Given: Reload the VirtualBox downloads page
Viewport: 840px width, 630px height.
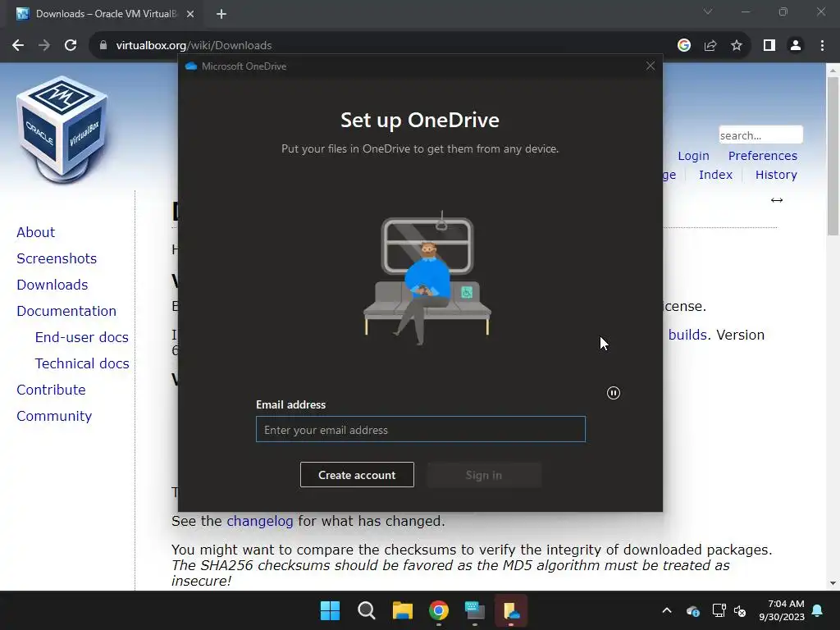Looking at the screenshot, I should 71,46.
